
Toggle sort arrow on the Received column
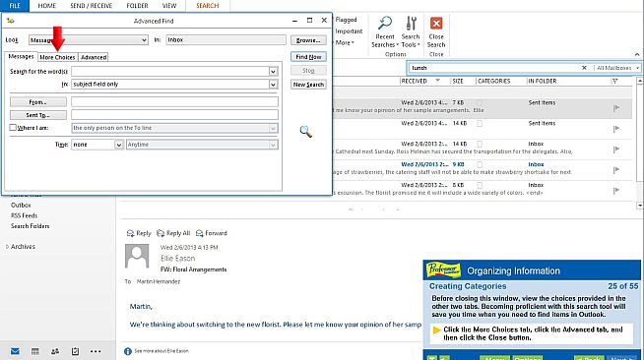[x=438, y=81]
